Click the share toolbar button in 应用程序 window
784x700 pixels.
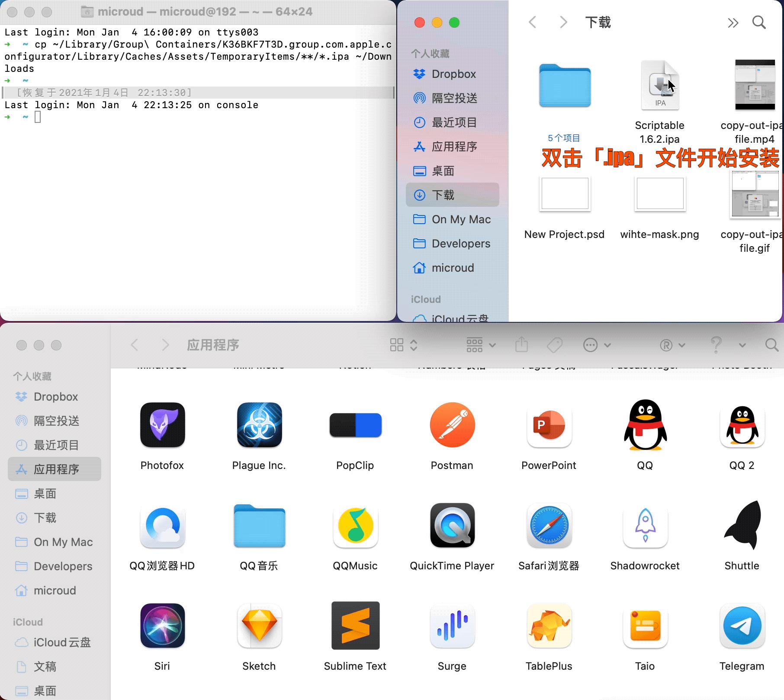522,345
